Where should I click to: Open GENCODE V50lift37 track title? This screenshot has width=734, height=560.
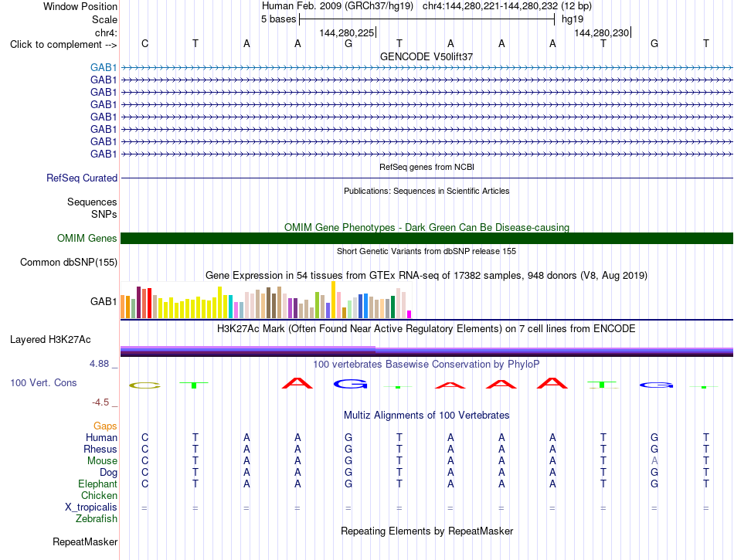pyautogui.click(x=426, y=56)
